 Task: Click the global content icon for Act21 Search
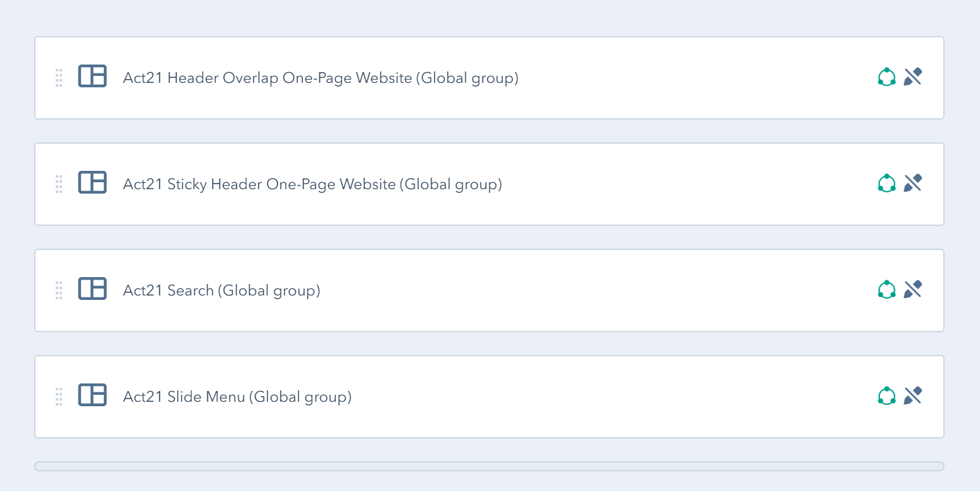pyautogui.click(x=886, y=289)
